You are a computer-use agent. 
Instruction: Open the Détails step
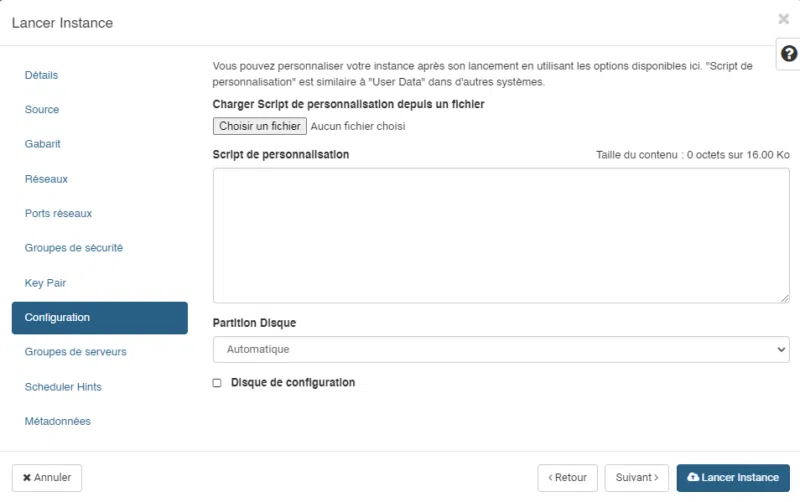[x=42, y=75]
